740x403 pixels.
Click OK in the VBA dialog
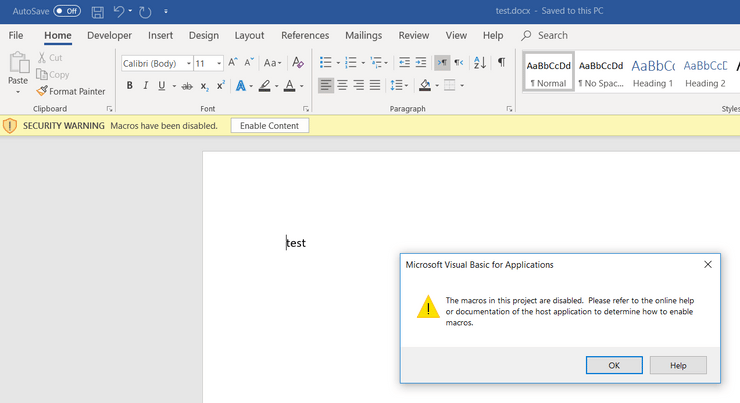click(x=614, y=365)
